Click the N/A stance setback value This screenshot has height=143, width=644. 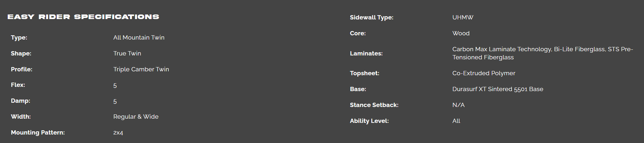pyautogui.click(x=458, y=105)
